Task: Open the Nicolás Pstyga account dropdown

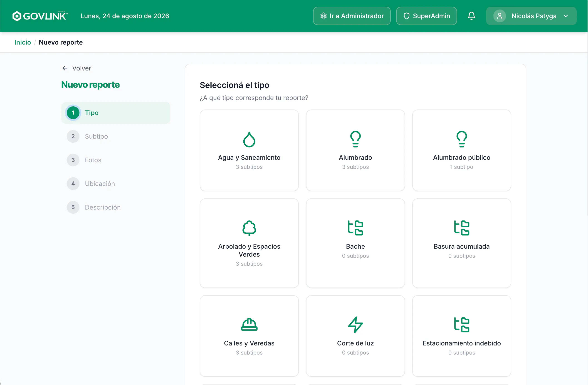Action: (x=531, y=16)
